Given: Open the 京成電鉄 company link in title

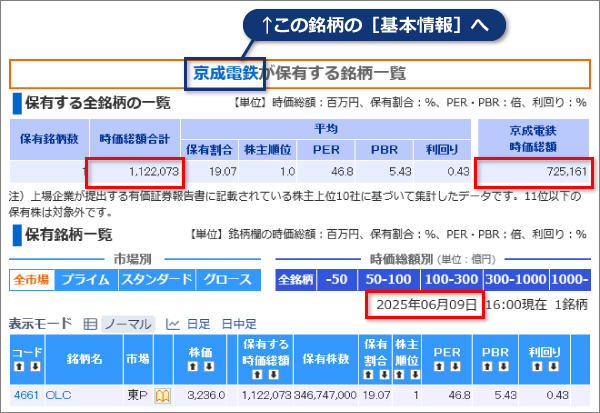Looking at the screenshot, I should [225, 73].
